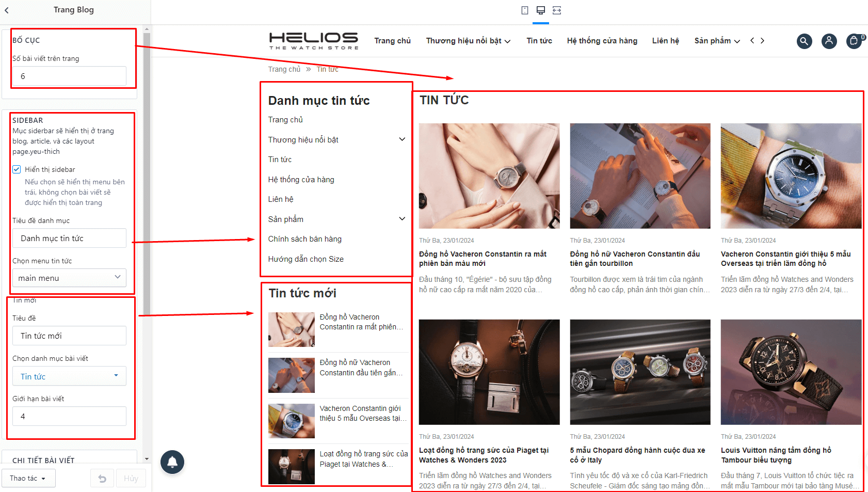Click Số bài viết trên trang input field
868x492 pixels.
pyautogui.click(x=69, y=76)
